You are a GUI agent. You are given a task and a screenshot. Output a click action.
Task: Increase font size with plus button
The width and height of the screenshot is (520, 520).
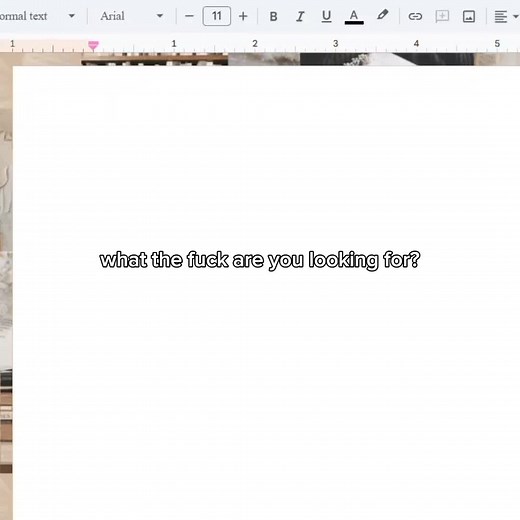click(243, 16)
